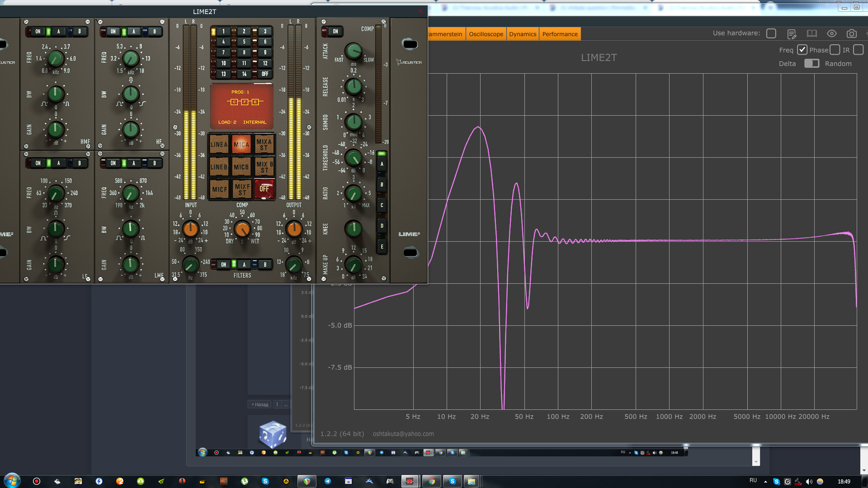The height and width of the screenshot is (488, 868).
Task: Click the eye view icon
Action: [x=831, y=34]
